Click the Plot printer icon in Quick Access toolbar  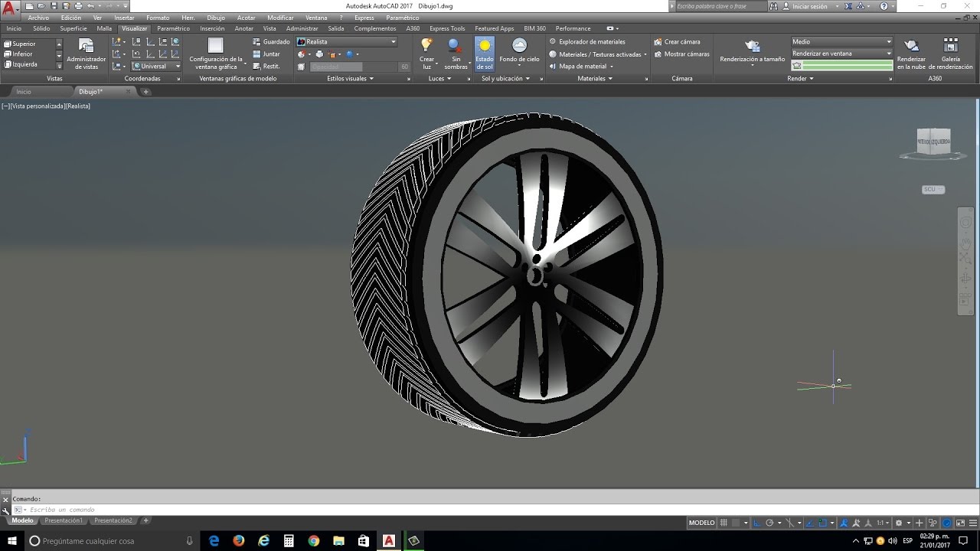coord(78,6)
